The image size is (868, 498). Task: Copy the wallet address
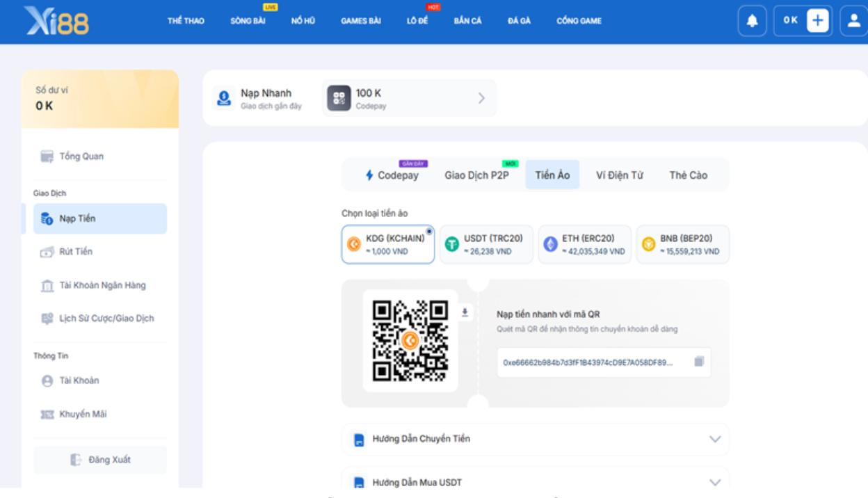click(x=700, y=362)
